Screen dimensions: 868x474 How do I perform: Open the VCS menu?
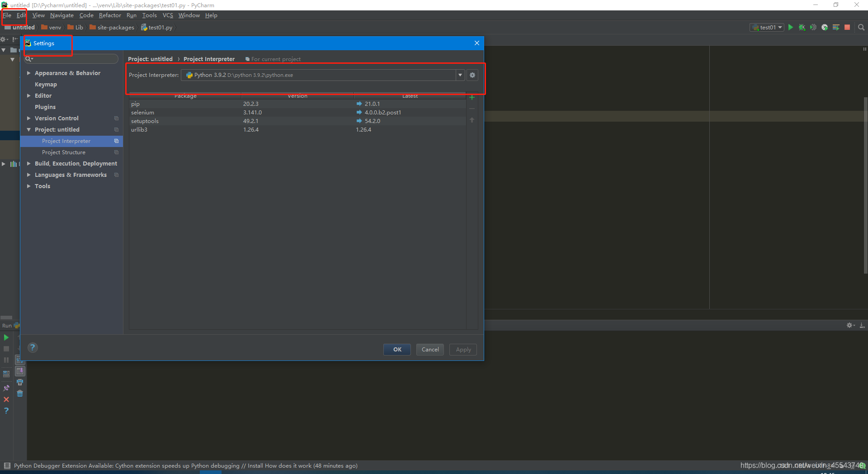tap(168, 15)
